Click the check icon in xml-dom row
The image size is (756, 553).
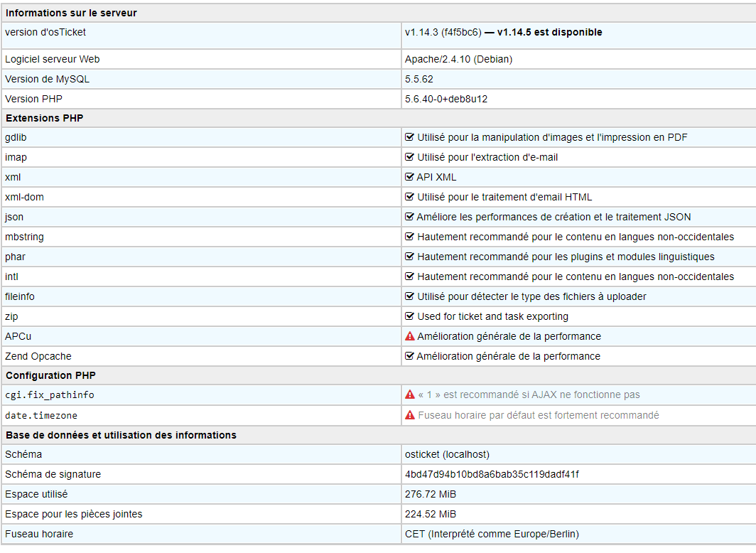click(x=410, y=197)
